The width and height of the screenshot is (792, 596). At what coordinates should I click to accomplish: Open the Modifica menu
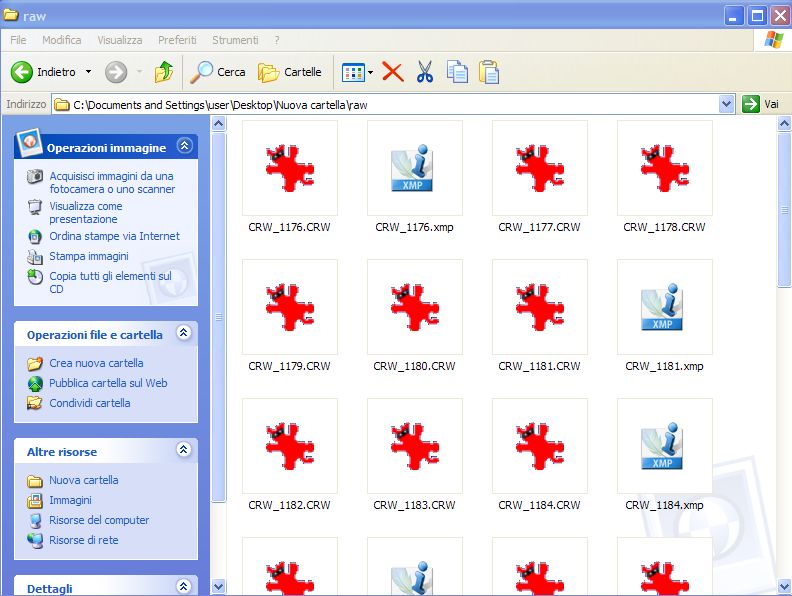62,40
